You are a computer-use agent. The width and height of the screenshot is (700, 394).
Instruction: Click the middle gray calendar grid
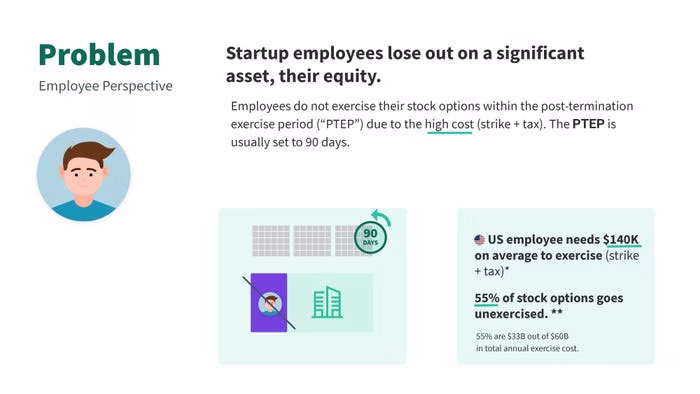[312, 241]
